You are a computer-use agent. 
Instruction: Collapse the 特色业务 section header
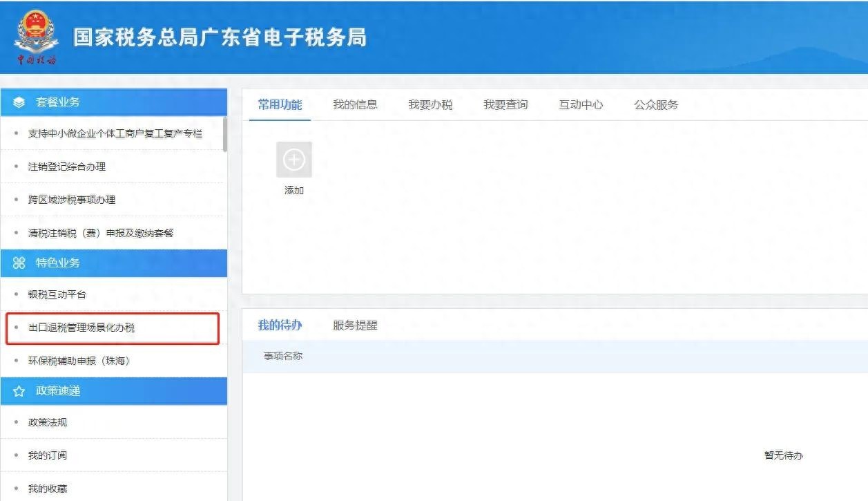(x=114, y=263)
